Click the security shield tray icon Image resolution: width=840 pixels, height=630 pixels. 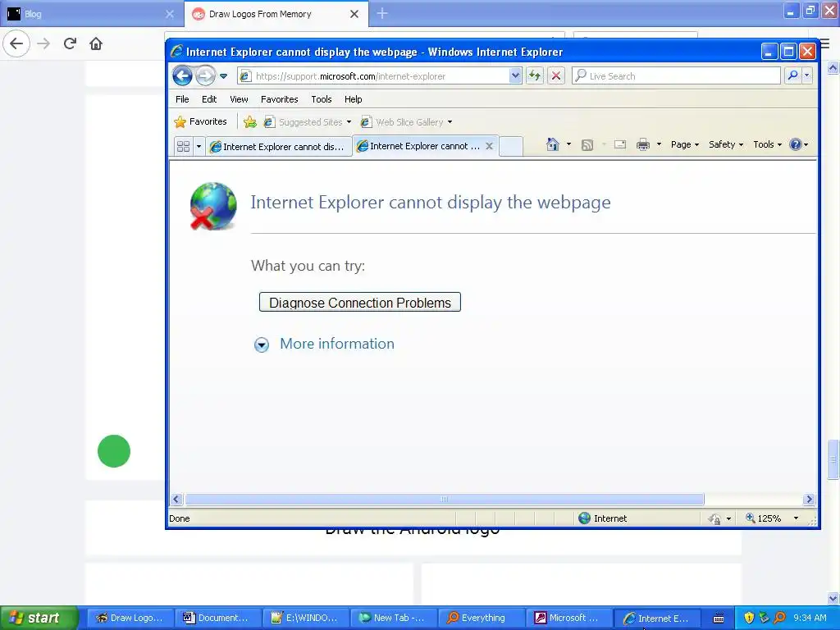point(749,618)
